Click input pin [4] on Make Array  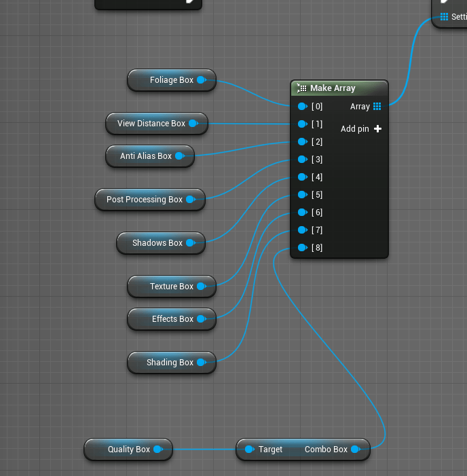(x=302, y=177)
